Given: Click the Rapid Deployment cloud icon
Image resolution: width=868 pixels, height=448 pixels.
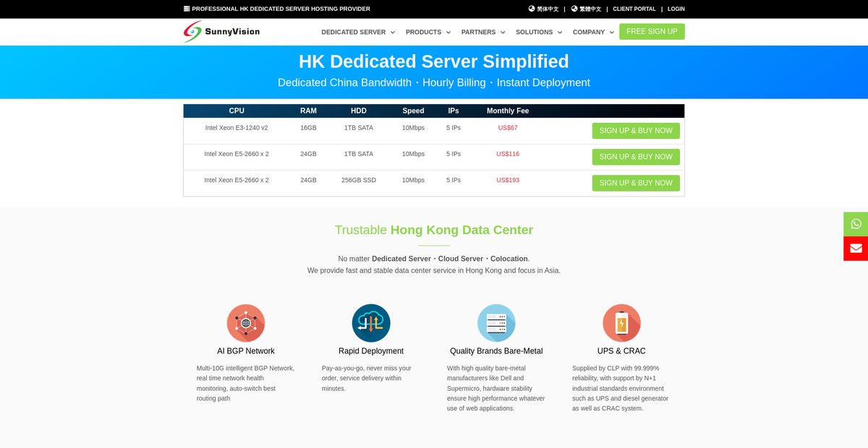Looking at the screenshot, I should (371, 323).
